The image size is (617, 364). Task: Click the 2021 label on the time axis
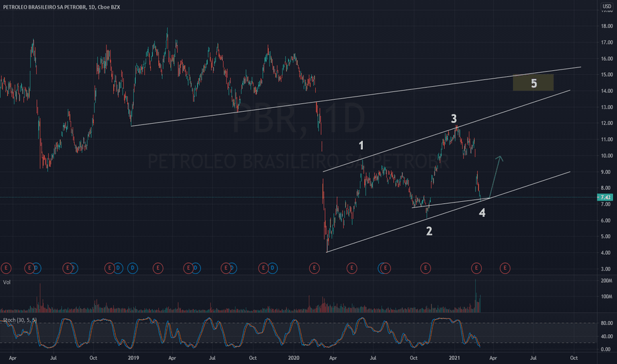click(454, 357)
